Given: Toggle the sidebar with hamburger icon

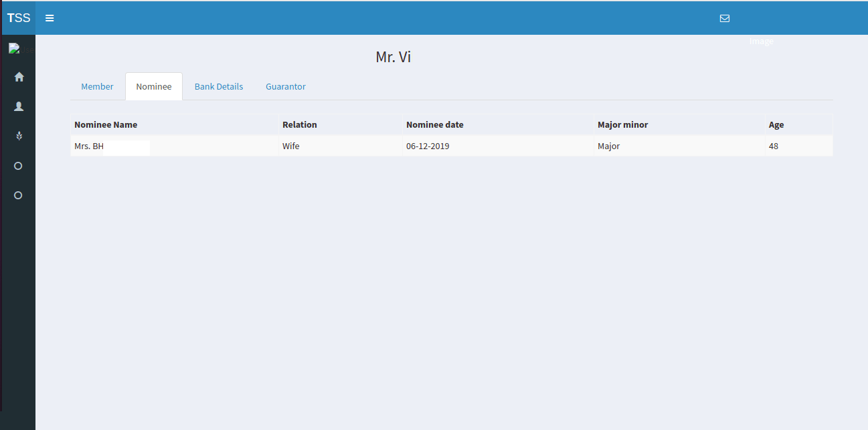Looking at the screenshot, I should pos(50,18).
